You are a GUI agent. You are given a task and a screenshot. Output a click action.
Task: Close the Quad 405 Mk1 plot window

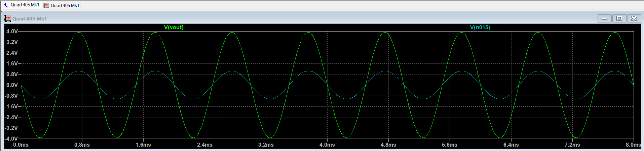click(x=634, y=18)
